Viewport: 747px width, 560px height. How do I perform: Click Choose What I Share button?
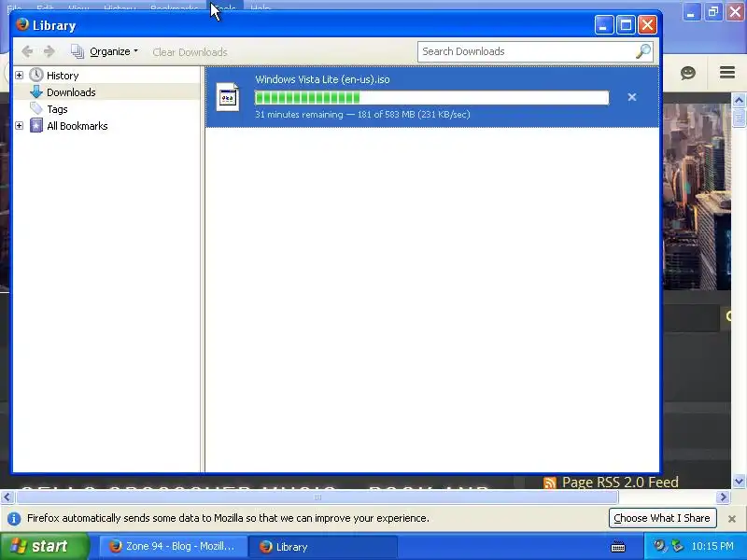pos(662,518)
